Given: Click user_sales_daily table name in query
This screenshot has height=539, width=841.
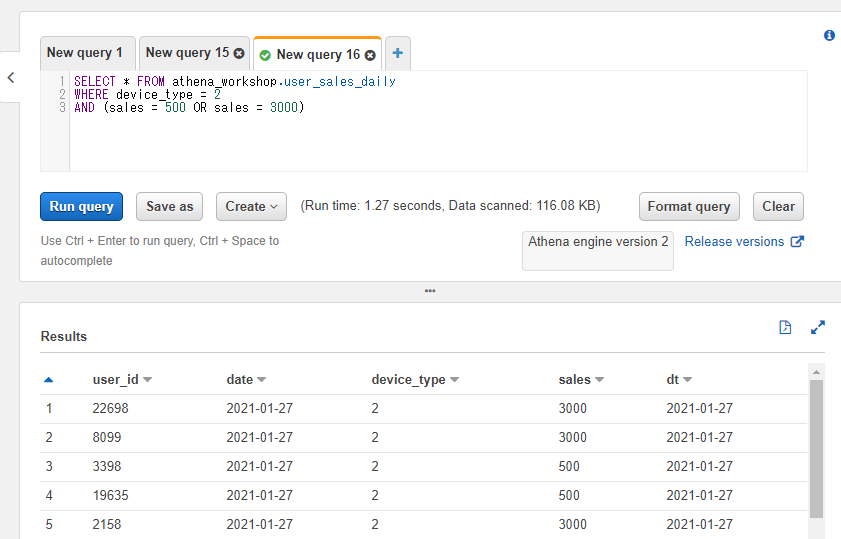Looking at the screenshot, I should click(x=340, y=82).
